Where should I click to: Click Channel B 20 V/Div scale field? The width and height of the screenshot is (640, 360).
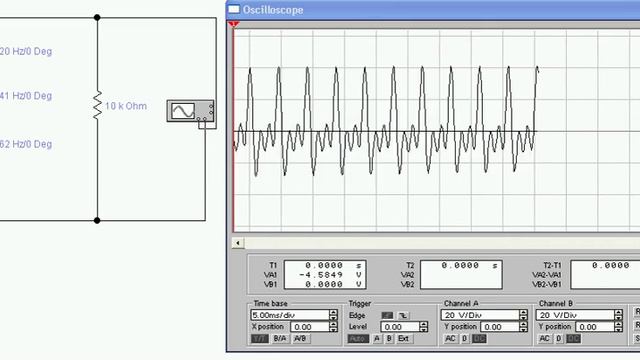[575, 315]
